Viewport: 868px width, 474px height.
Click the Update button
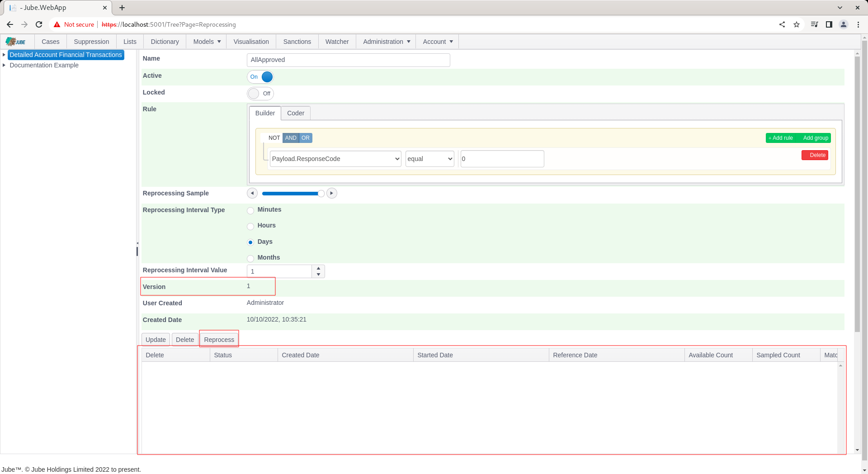tap(156, 340)
